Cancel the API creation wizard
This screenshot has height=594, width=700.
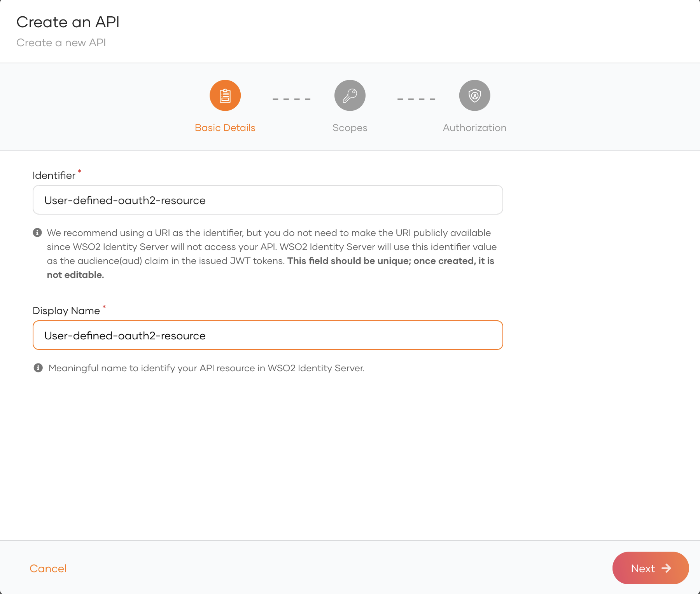point(48,568)
